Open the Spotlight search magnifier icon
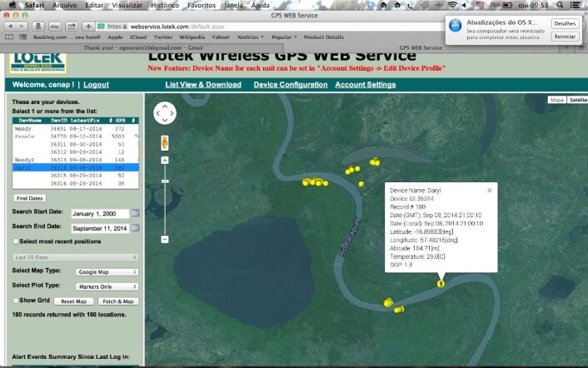The width and height of the screenshot is (588, 368). point(560,5)
